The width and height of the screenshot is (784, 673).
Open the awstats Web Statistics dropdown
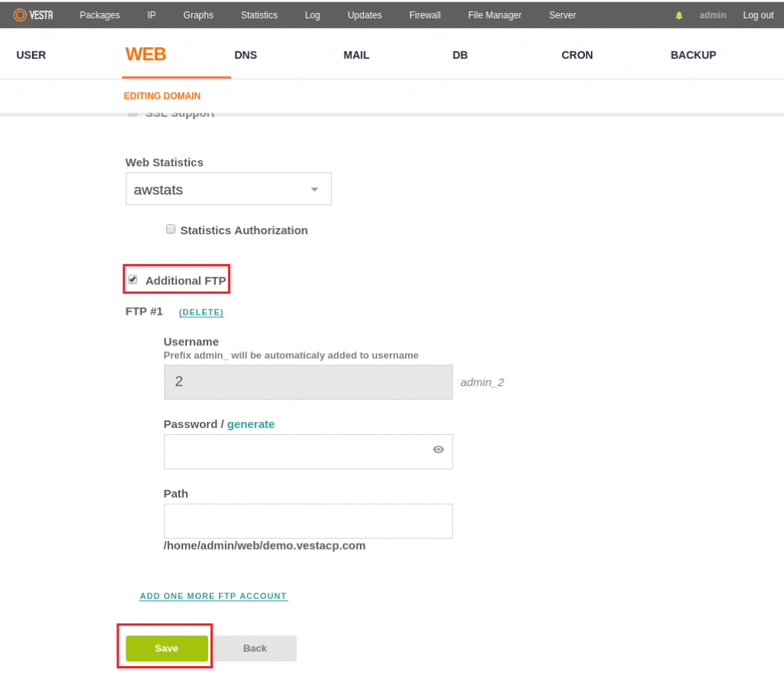(228, 188)
